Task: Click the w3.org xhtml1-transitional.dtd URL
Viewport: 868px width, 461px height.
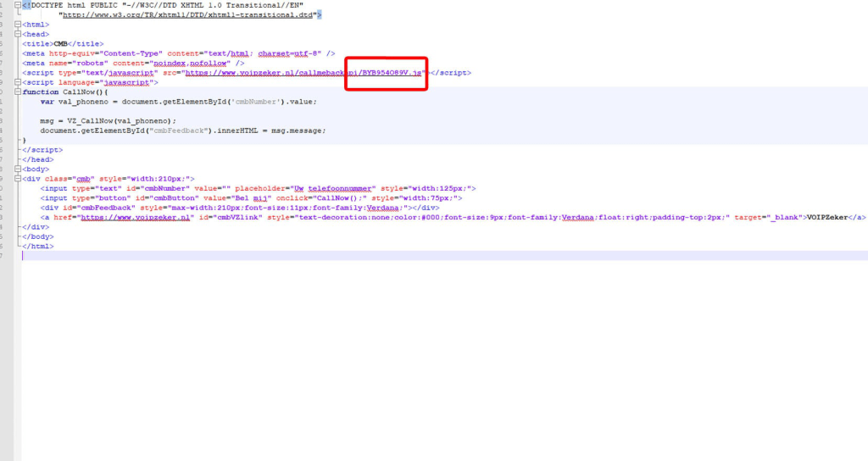Action: click(x=187, y=15)
